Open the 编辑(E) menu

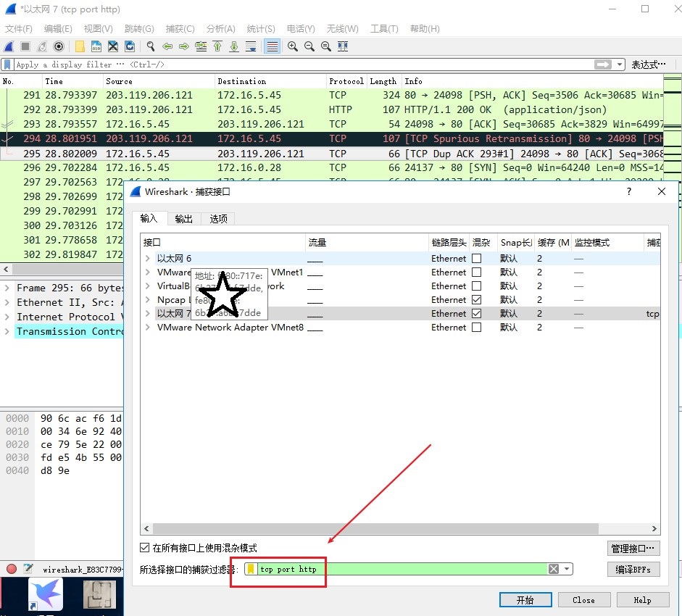(x=58, y=29)
